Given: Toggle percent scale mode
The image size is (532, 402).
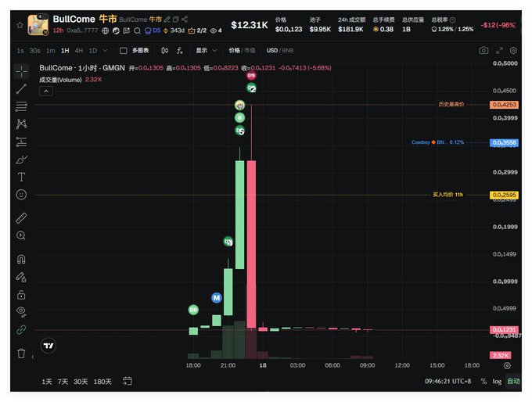Looking at the screenshot, I should [x=483, y=382].
